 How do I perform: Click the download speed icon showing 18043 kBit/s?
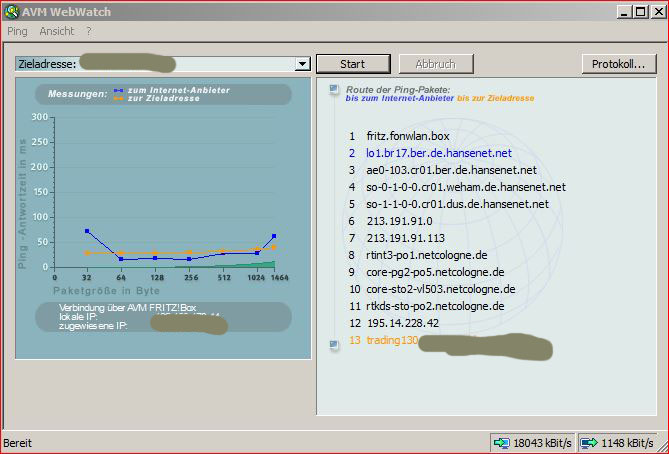[x=501, y=443]
